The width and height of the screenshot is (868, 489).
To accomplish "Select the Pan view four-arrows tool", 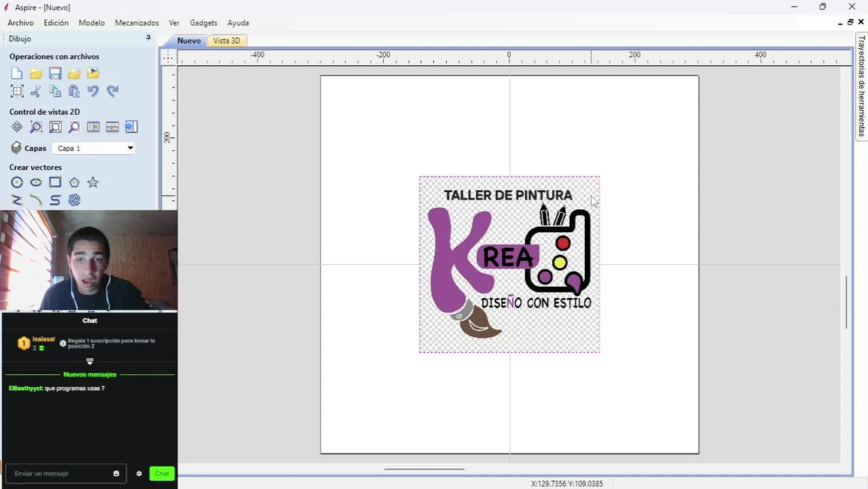I will (x=17, y=127).
